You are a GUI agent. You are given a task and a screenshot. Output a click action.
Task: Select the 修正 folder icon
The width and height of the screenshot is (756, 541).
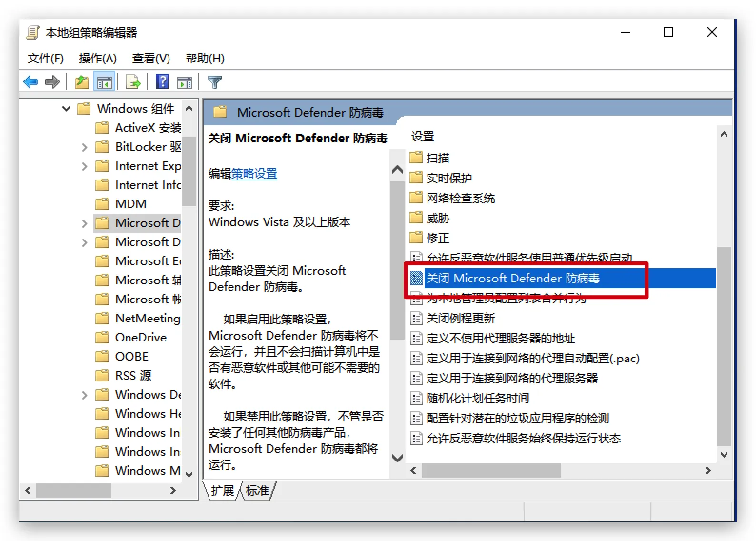coord(416,238)
